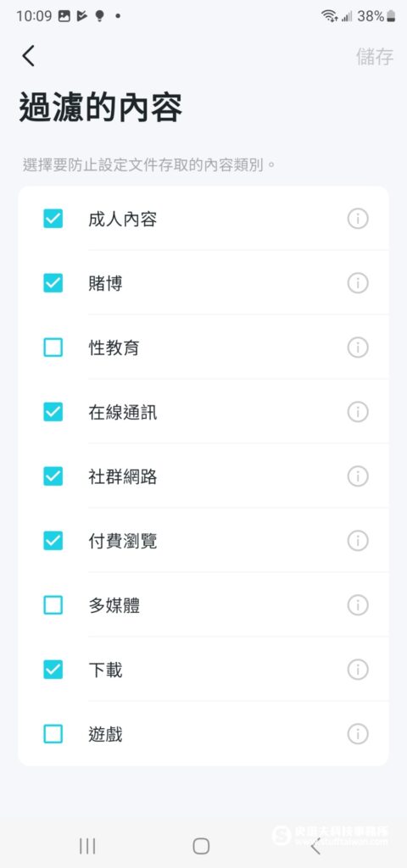View info for 在線通訊
Viewport: 407px width, 868px height.
358,412
